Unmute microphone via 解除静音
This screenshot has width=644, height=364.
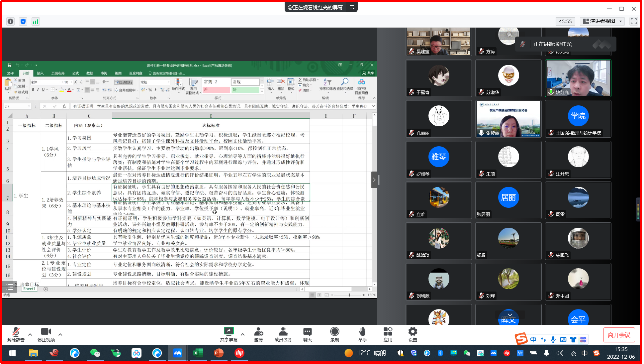[16, 332]
